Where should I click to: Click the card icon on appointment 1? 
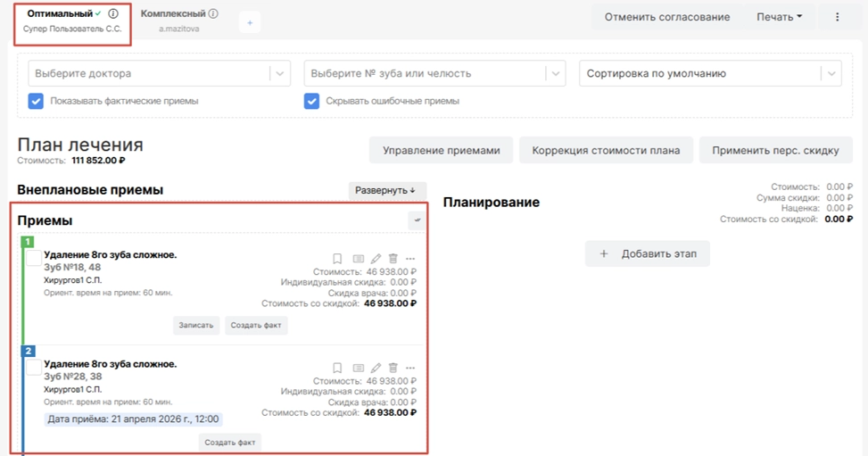[357, 258]
